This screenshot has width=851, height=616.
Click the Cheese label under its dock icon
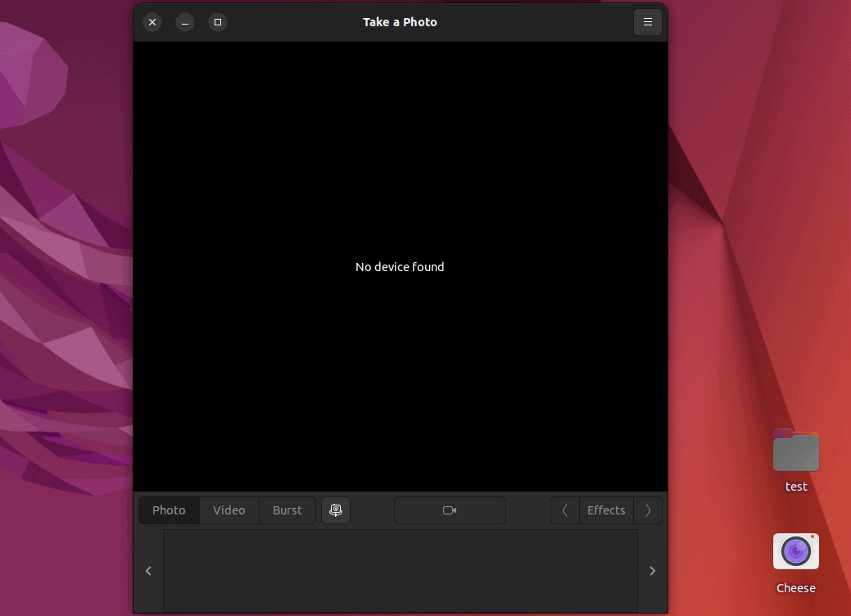[x=795, y=587]
